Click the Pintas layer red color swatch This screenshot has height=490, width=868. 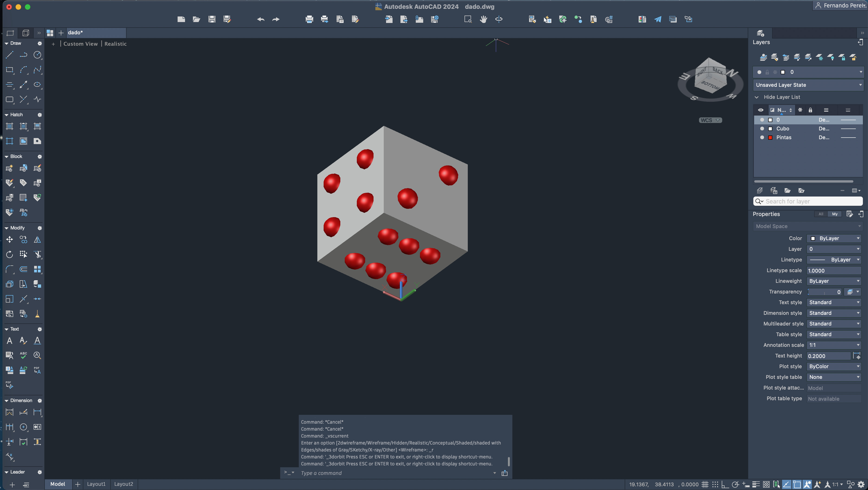pyautogui.click(x=770, y=137)
